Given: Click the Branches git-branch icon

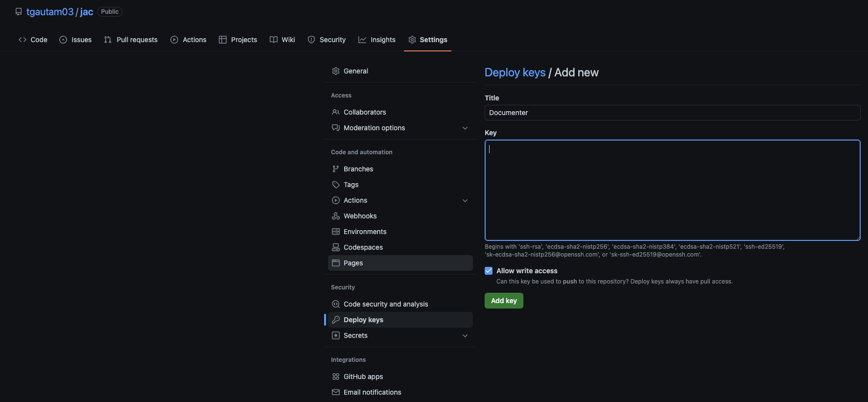Looking at the screenshot, I should click(x=336, y=169).
